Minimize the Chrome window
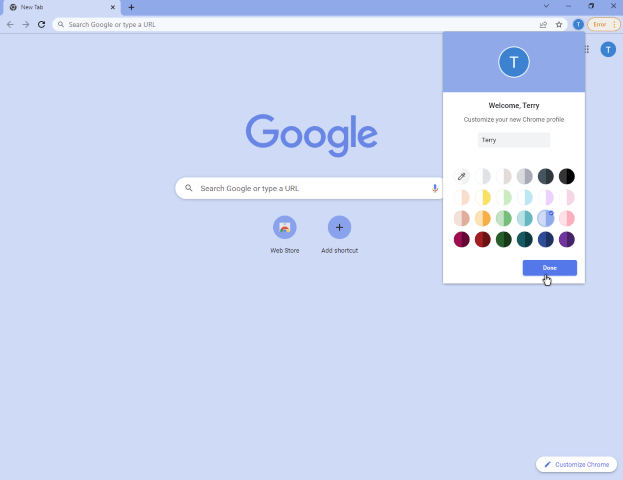 569,6
